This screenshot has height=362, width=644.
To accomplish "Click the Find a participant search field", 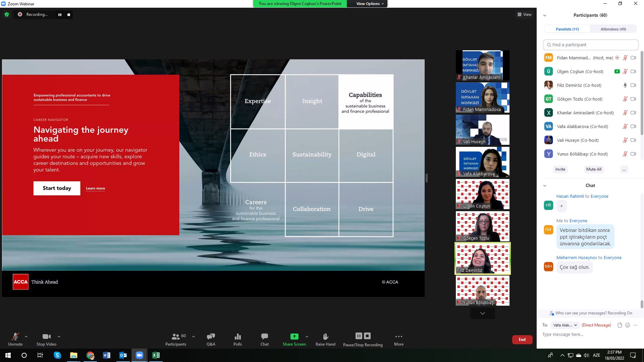I will click(x=591, y=45).
